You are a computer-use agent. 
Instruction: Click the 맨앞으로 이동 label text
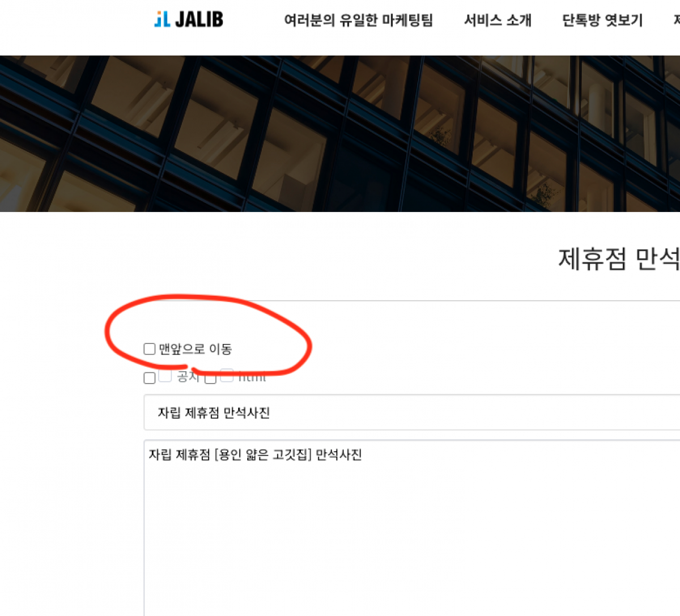click(x=195, y=349)
